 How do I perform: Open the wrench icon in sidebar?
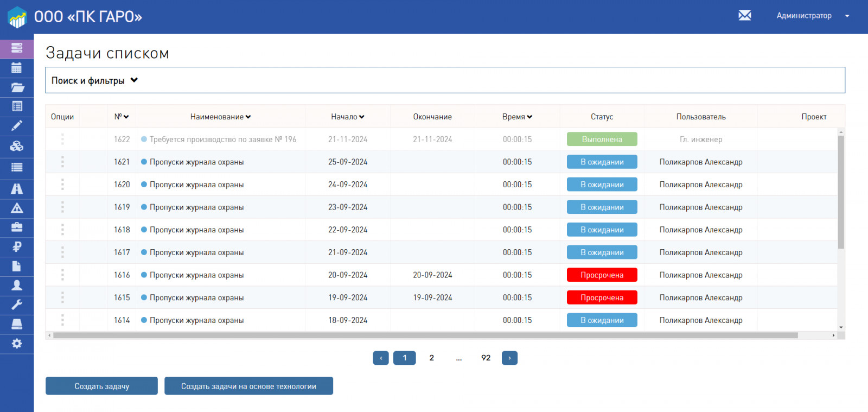pos(17,305)
